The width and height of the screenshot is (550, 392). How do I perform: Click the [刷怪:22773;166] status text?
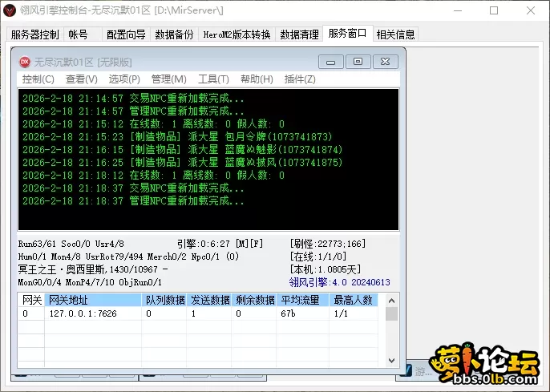click(x=328, y=244)
